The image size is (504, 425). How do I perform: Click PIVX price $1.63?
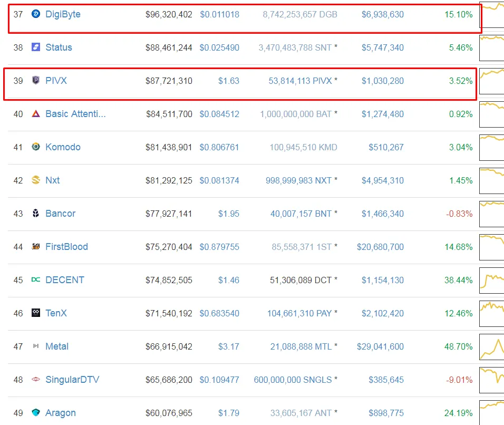pos(229,81)
